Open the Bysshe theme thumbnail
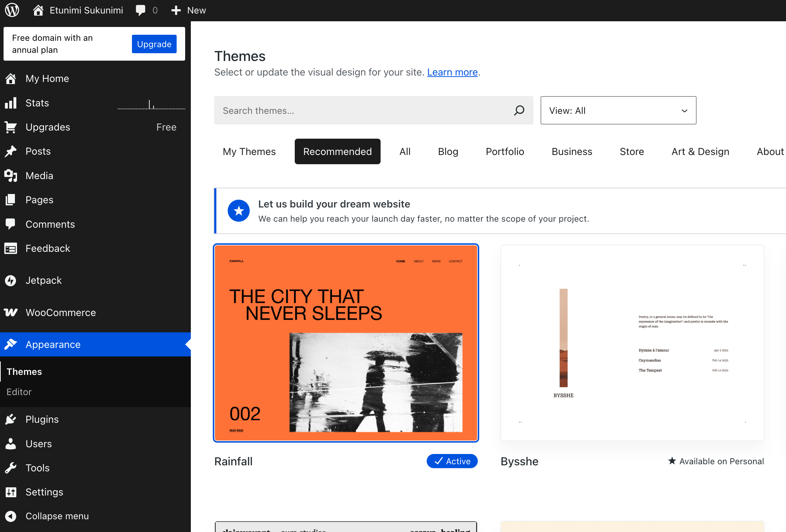Screen dimensions: 786x532 point(632,343)
